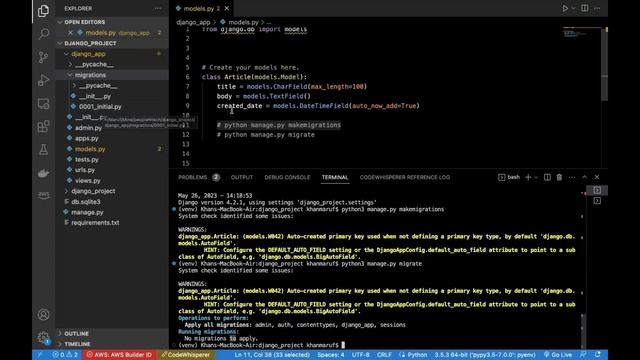Open the Search view in activity bar
Viewport: 640px width, 360px height.
[43, 34]
